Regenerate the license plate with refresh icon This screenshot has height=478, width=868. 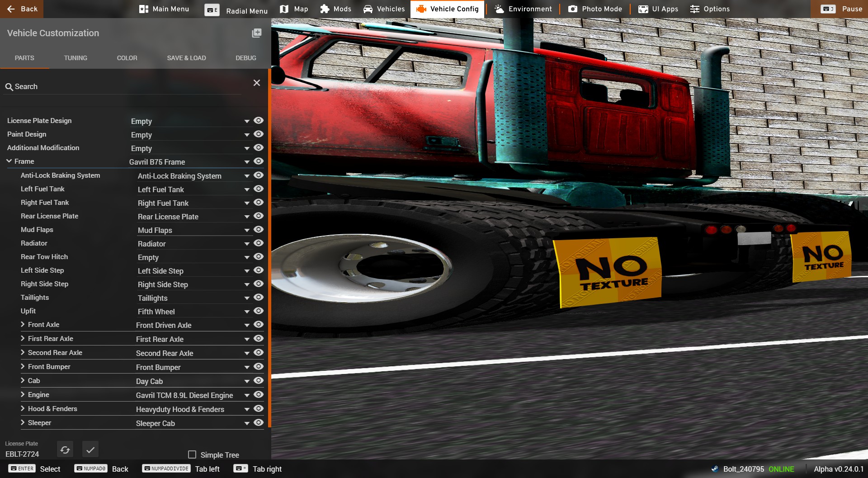click(65, 450)
